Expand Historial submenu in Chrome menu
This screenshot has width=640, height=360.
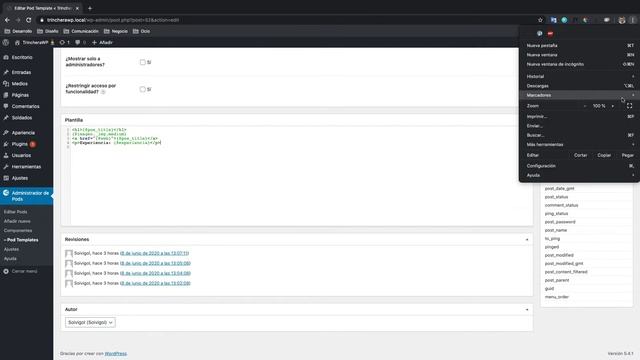(x=579, y=76)
